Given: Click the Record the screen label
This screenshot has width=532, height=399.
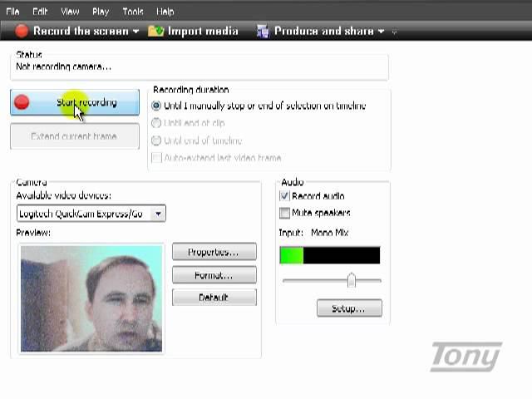Looking at the screenshot, I should tap(81, 32).
